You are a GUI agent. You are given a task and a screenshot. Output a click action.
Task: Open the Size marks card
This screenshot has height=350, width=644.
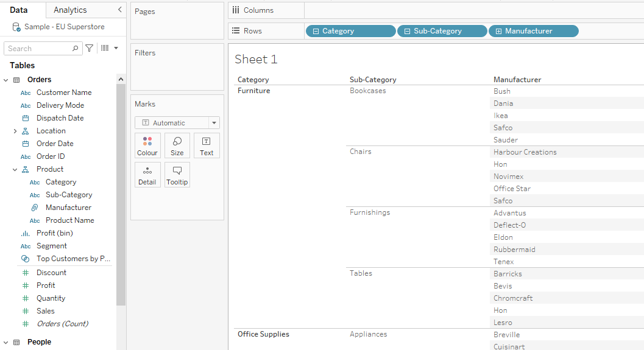[x=177, y=145]
